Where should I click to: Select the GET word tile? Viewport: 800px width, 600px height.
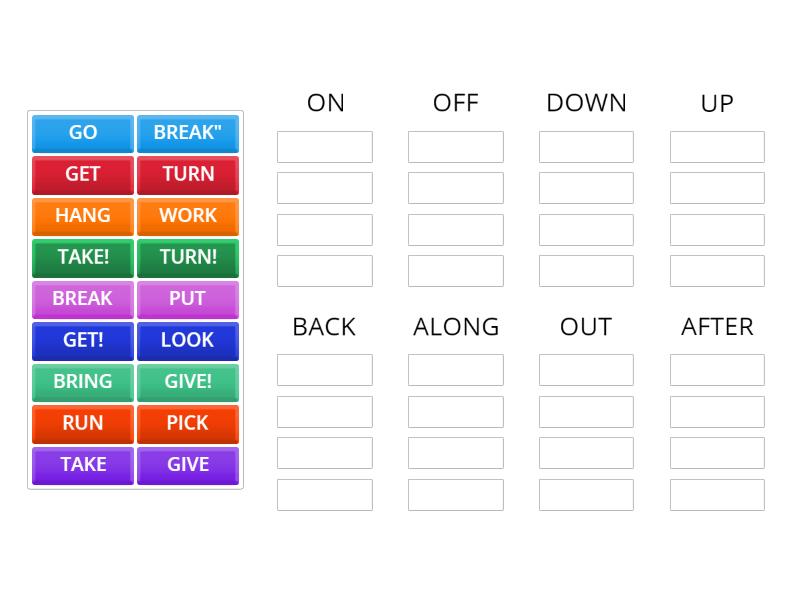click(82, 174)
